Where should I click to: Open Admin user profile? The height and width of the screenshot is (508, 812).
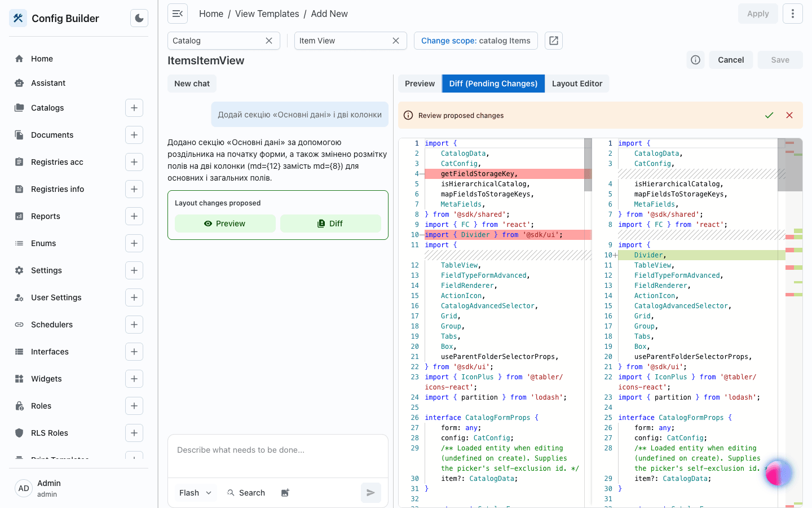pos(79,488)
